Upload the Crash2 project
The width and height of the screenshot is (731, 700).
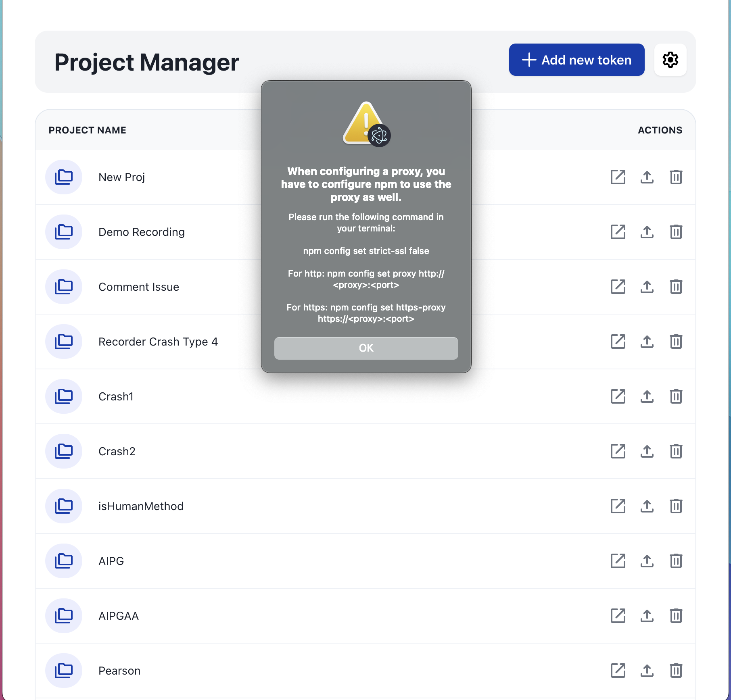pyautogui.click(x=647, y=451)
